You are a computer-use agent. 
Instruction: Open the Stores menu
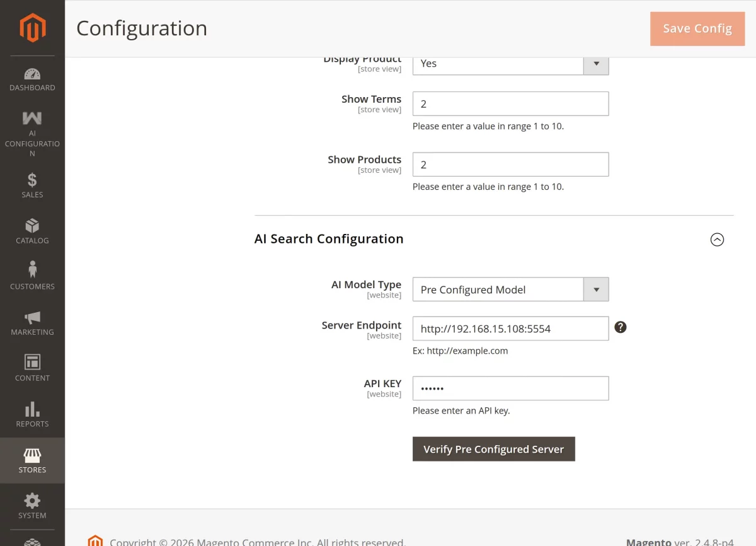pos(32,460)
